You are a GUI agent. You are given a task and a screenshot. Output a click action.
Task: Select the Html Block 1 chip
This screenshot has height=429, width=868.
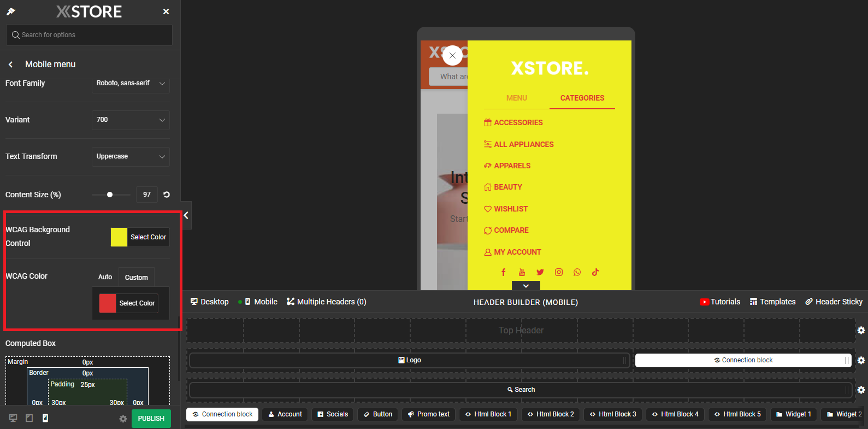coord(488,414)
